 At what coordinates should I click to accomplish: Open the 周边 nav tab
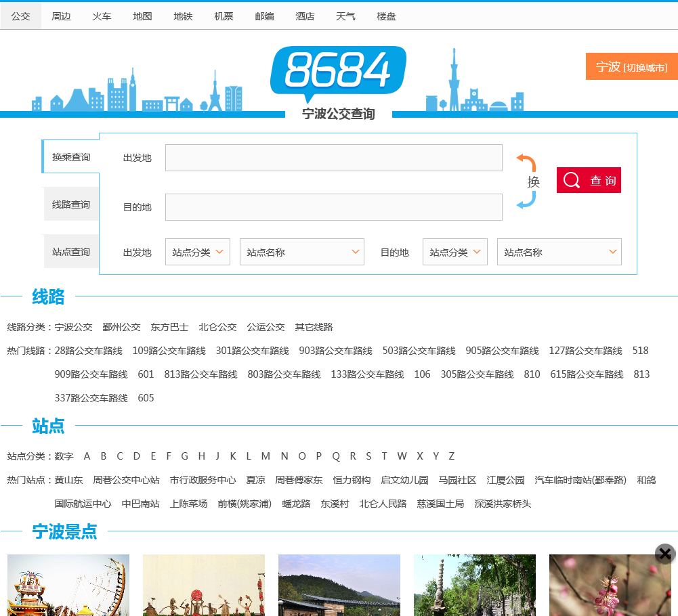[x=61, y=16]
